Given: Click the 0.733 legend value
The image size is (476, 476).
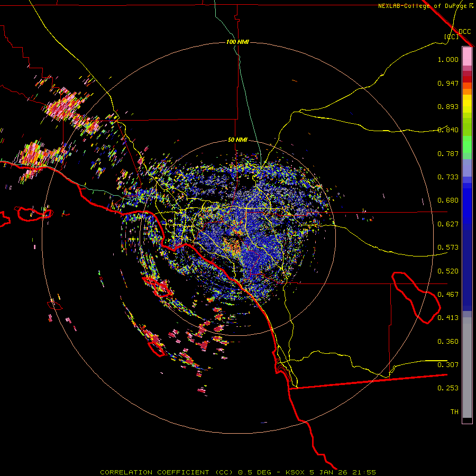Looking at the screenshot, I should [448, 177].
